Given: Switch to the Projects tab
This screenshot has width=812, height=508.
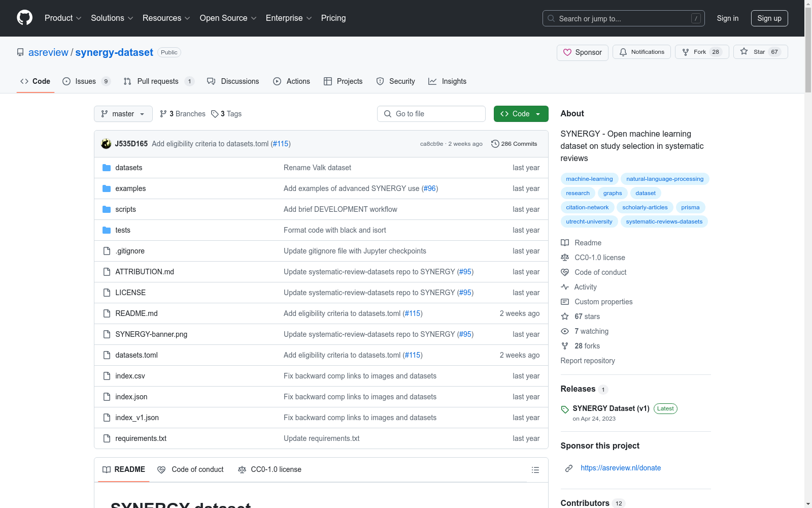Looking at the screenshot, I should click(343, 81).
